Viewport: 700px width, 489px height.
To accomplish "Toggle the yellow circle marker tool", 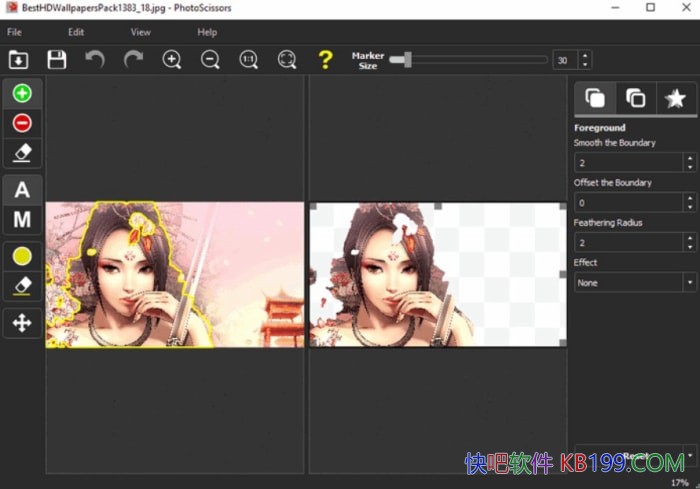I will (x=22, y=256).
